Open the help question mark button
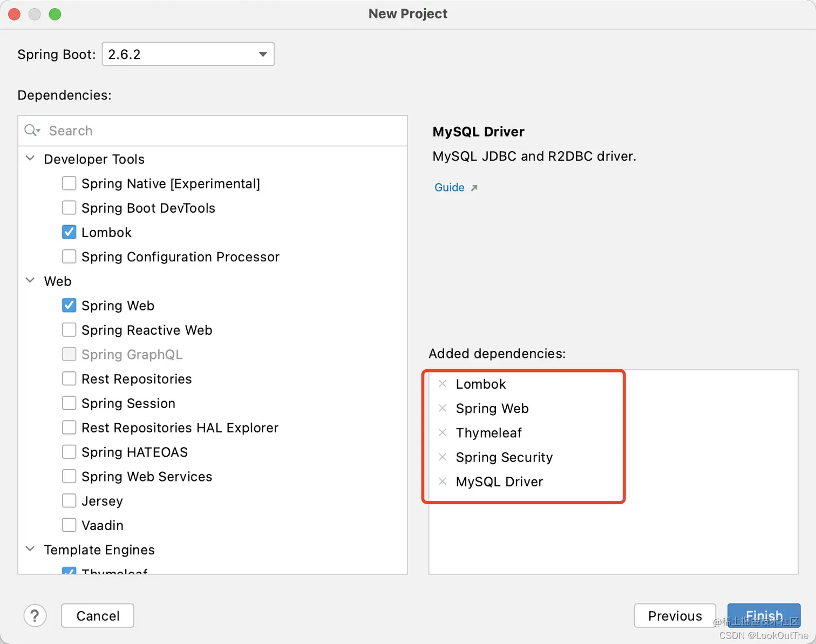 (35, 615)
